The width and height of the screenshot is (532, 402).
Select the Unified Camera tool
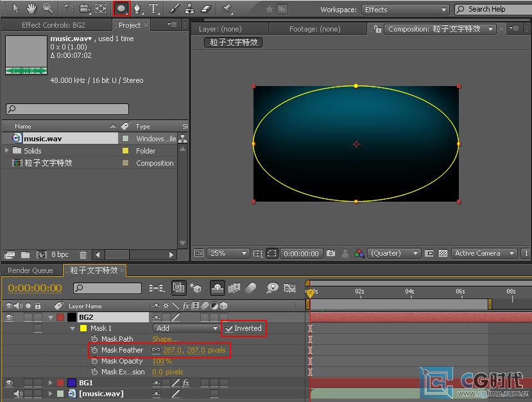point(85,8)
